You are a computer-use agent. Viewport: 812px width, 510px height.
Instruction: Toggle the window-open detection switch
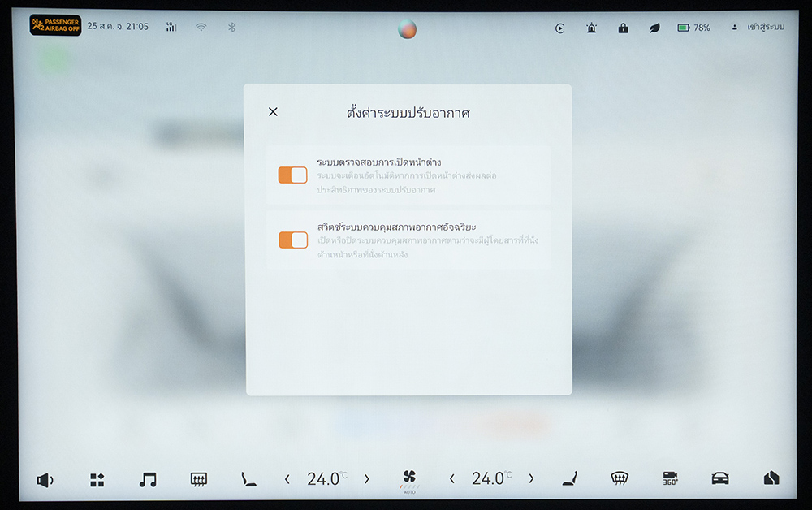(x=292, y=175)
